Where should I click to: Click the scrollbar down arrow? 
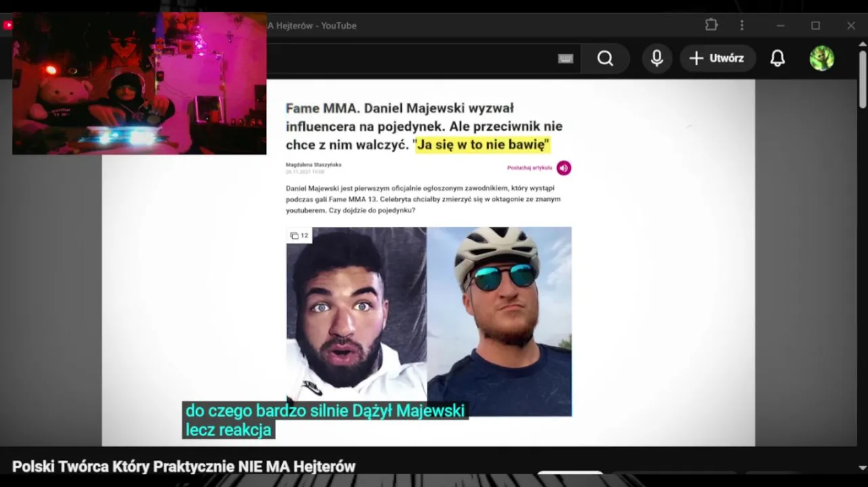(x=862, y=467)
